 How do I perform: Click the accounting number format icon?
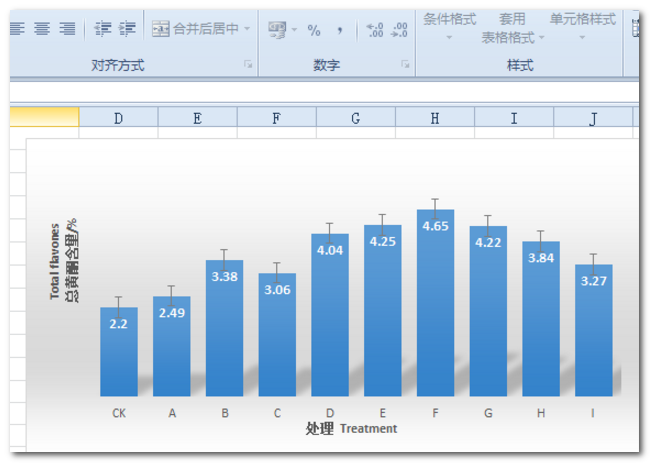tap(277, 30)
